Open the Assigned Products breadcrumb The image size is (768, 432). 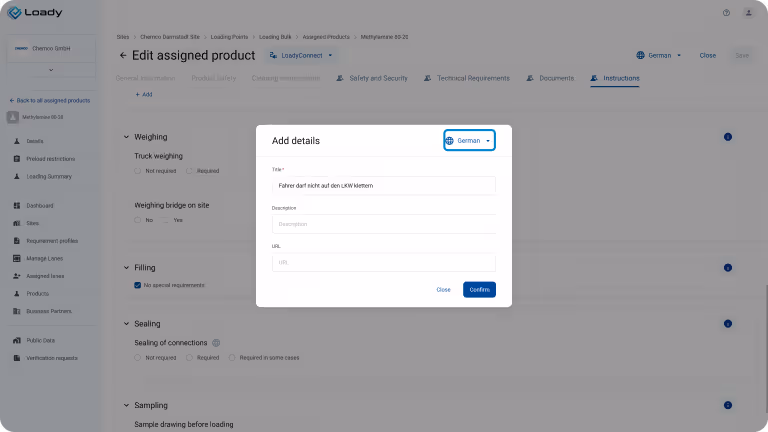[326, 37]
